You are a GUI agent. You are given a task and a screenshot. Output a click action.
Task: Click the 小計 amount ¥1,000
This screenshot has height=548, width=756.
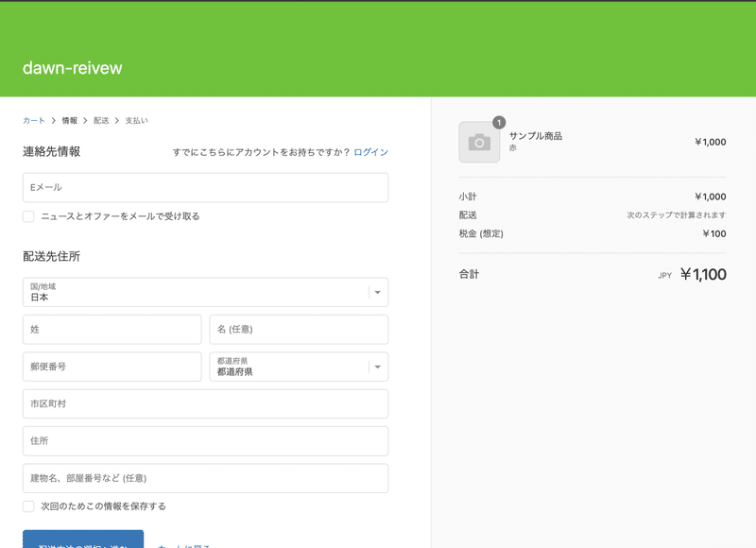[711, 197]
